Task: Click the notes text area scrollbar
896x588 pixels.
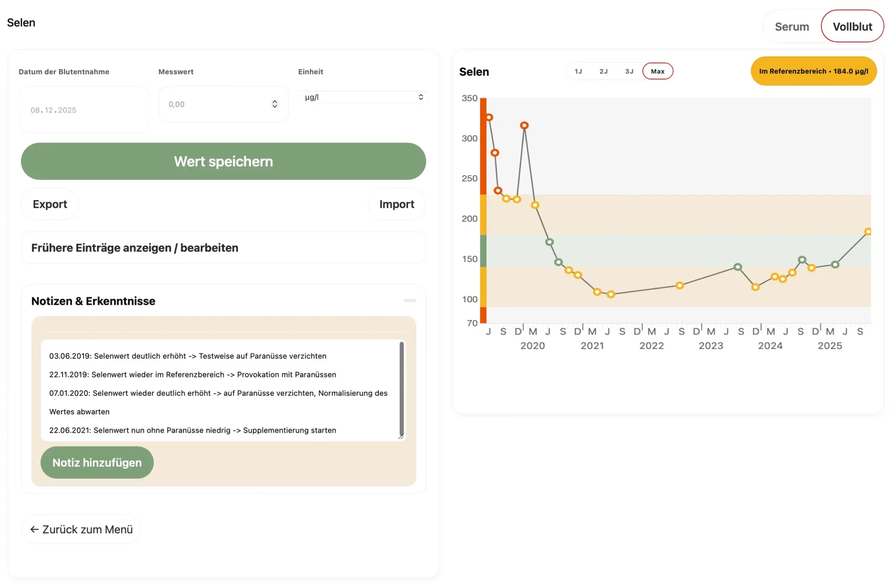Action: coord(401,388)
